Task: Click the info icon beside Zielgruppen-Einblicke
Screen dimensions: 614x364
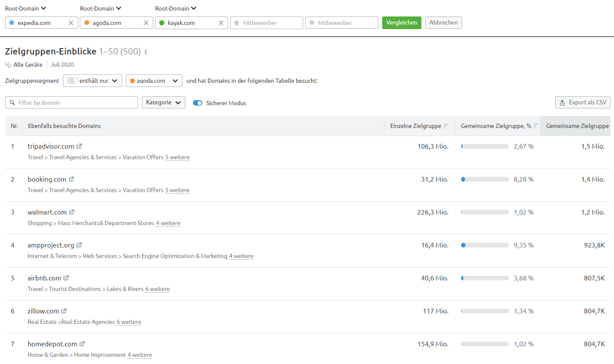Action: tap(146, 52)
